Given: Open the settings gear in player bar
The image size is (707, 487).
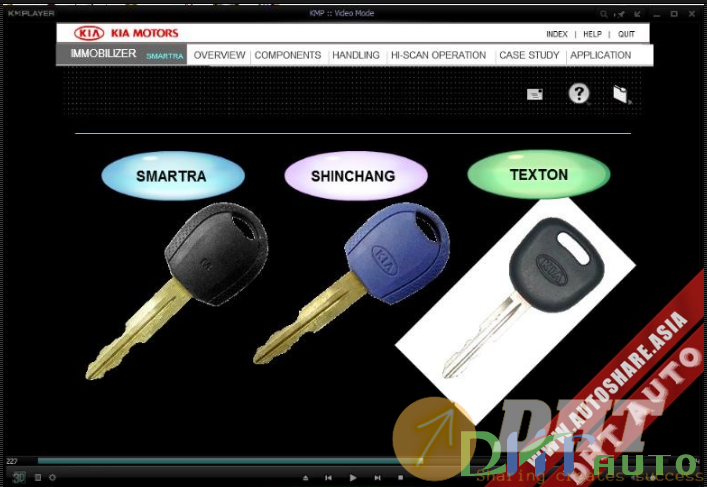Looking at the screenshot, I should coord(52,477).
